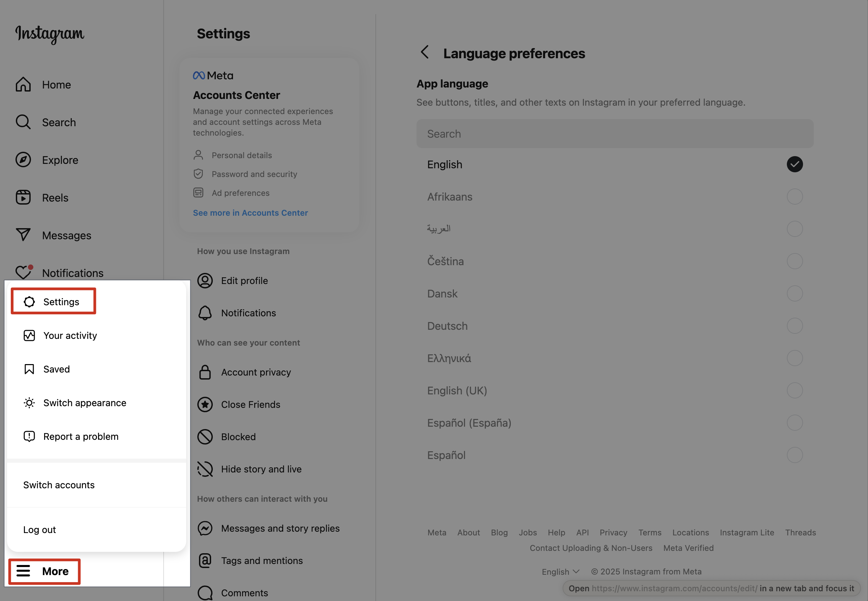Click the Messages paper plane icon
Image resolution: width=868 pixels, height=601 pixels.
pyautogui.click(x=23, y=235)
